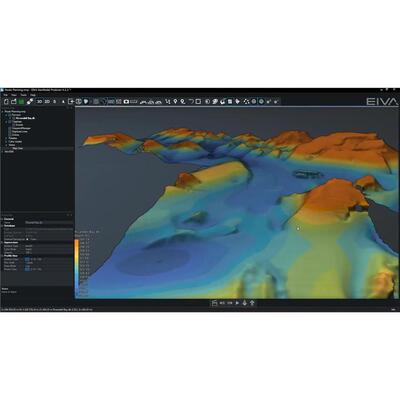This screenshot has width=400, height=400.
Task: Select the highlighted Map Data tree row
Action: click(37, 148)
